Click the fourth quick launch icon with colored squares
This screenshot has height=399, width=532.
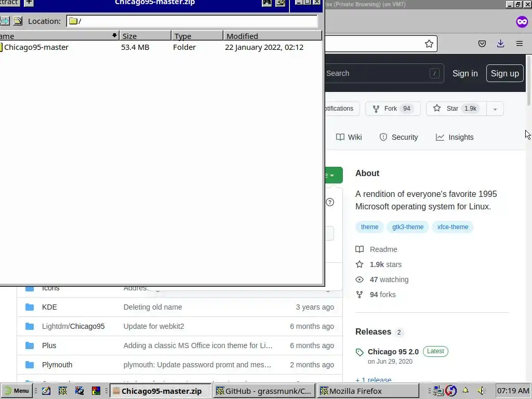tap(96, 391)
